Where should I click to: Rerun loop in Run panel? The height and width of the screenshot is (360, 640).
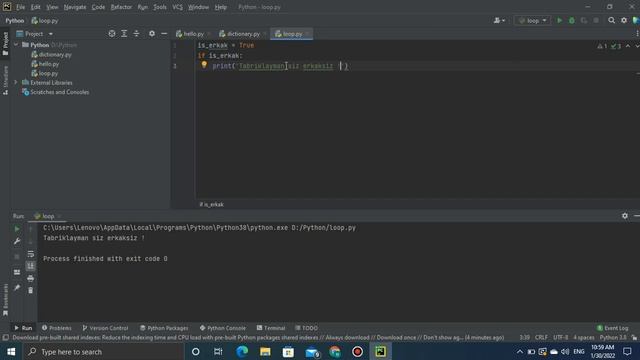[17, 229]
